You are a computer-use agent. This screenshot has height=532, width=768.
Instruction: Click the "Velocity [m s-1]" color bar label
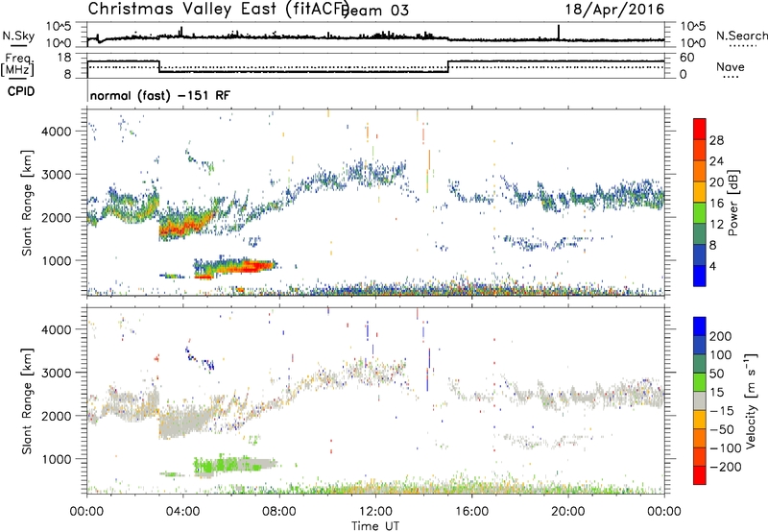[750, 400]
